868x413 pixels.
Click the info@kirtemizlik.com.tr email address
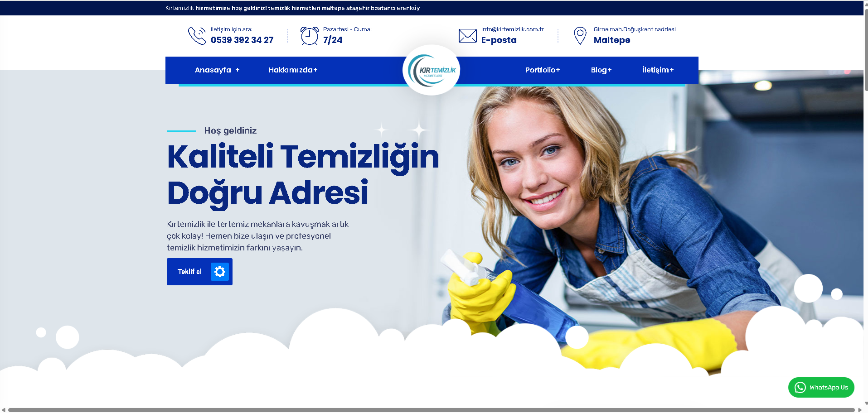(512, 29)
